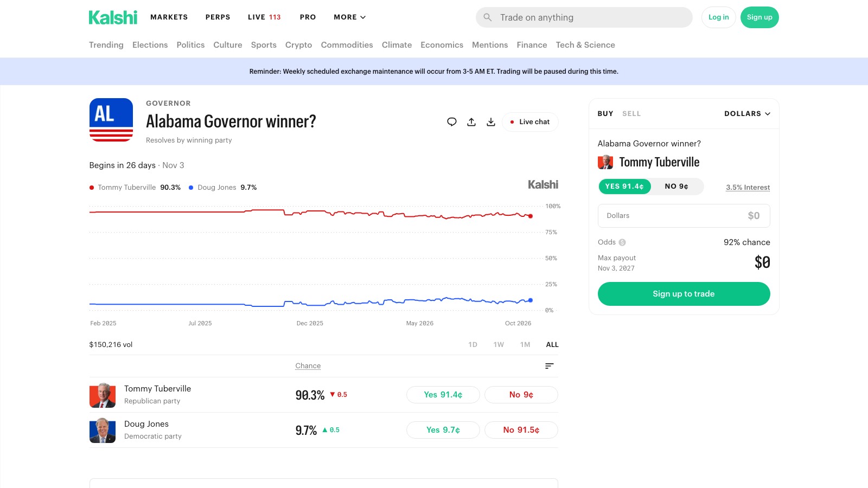868x488 pixels.
Task: Buy No 9¢ for Tommy Tuberville
Action: click(521, 395)
